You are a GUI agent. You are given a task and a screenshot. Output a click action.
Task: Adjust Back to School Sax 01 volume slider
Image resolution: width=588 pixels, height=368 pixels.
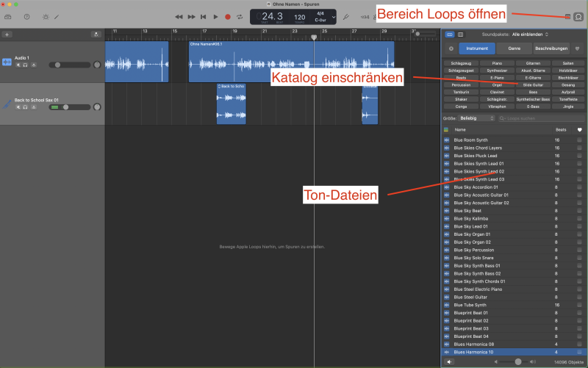[x=70, y=107]
